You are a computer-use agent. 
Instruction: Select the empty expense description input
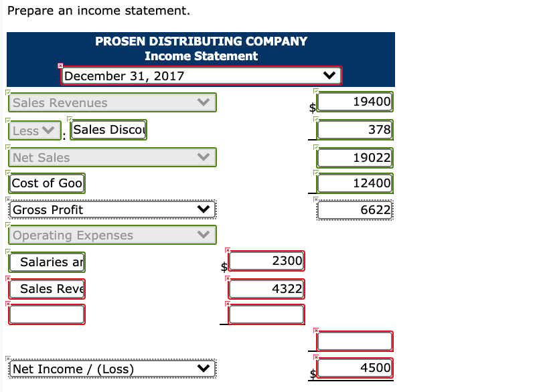point(46,314)
